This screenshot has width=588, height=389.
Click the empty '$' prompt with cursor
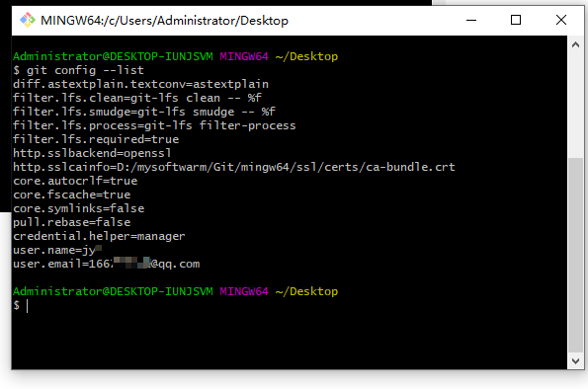coord(21,305)
